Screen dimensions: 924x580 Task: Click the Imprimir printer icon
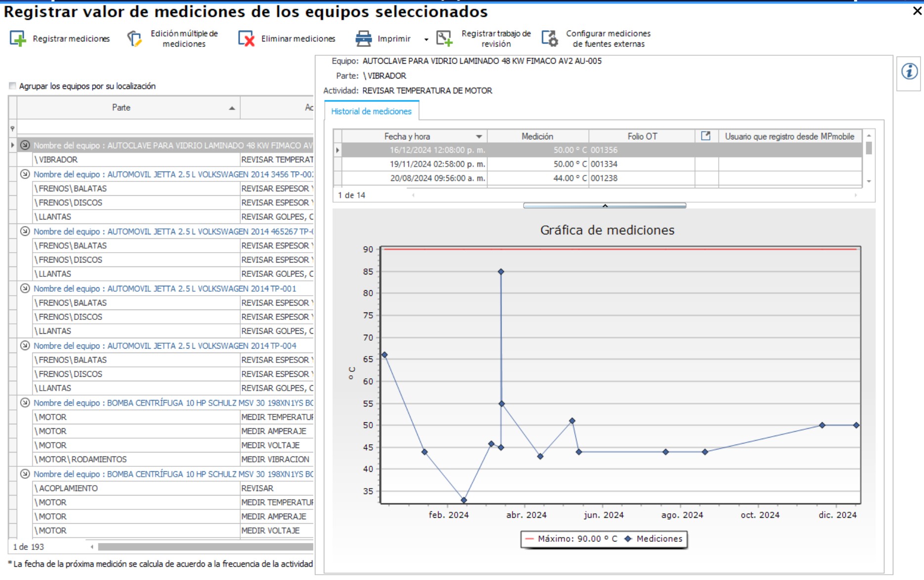click(x=363, y=39)
